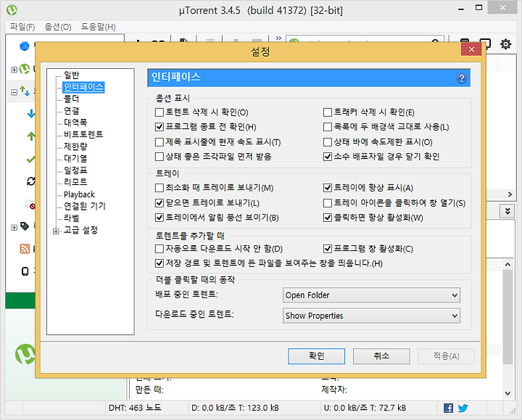522x420 pixels.
Task: Collapse the torrents node in main sidebar
Action: click(14, 92)
